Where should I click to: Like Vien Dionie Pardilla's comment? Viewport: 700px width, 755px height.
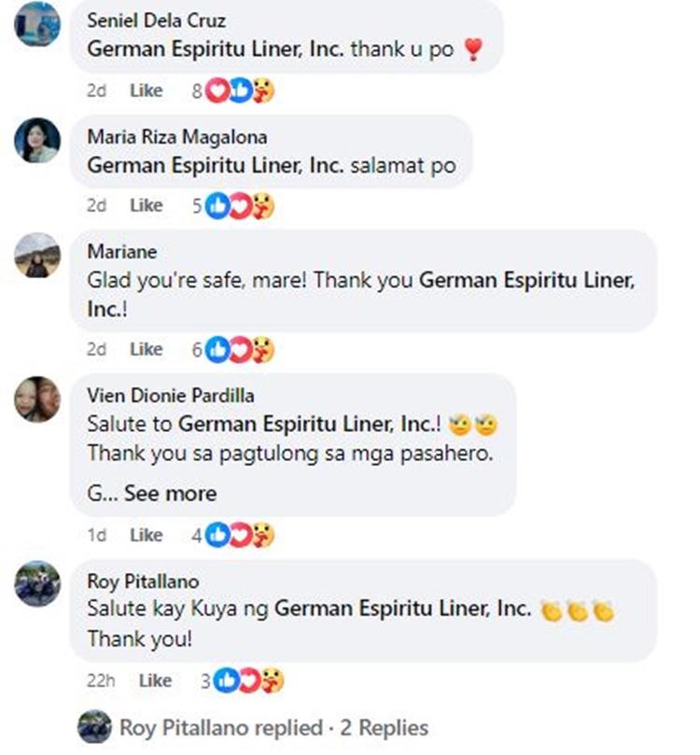click(147, 535)
